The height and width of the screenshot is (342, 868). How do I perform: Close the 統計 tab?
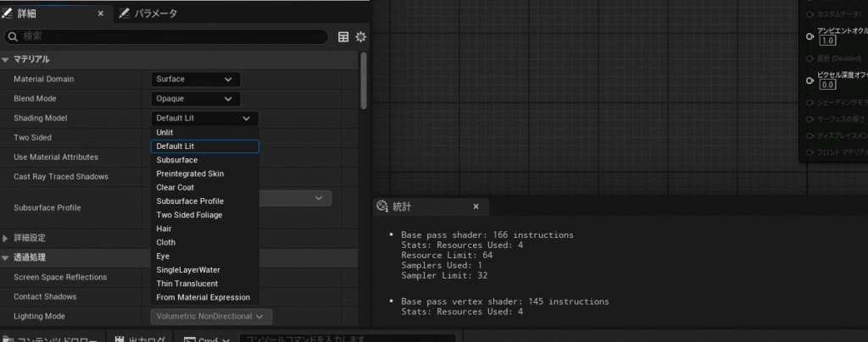click(476, 207)
